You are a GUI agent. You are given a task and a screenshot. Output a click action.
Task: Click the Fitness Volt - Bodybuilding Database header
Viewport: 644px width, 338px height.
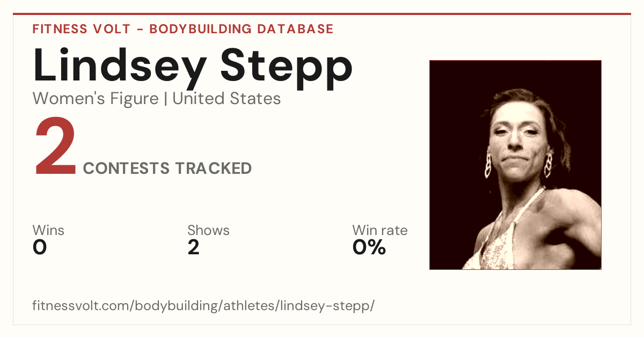click(x=183, y=29)
